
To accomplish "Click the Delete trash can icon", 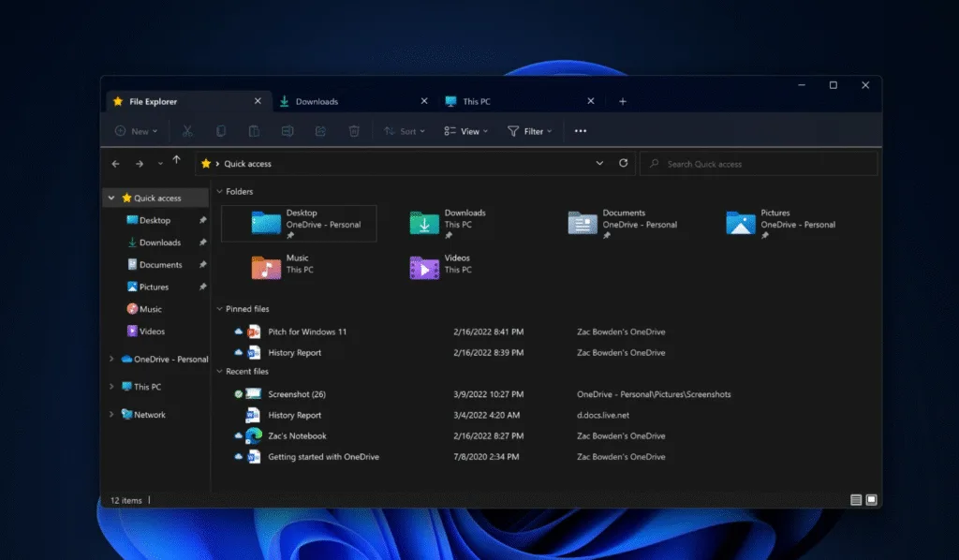I will [354, 131].
